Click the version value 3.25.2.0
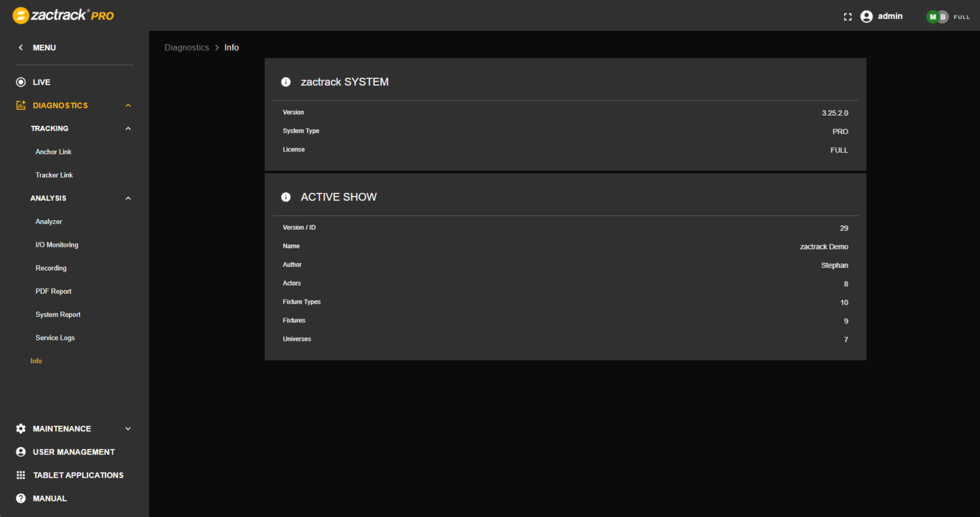This screenshot has height=517, width=980. [835, 113]
